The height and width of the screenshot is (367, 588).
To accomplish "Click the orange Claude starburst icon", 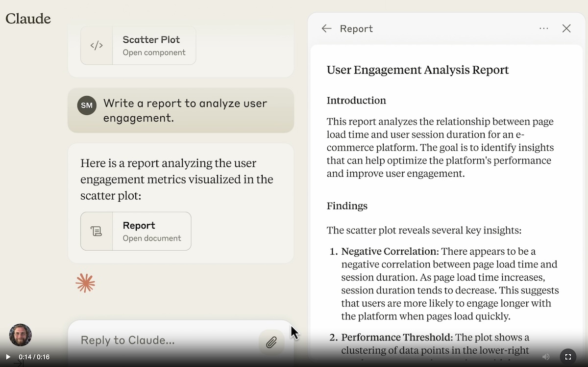I will coord(85,283).
